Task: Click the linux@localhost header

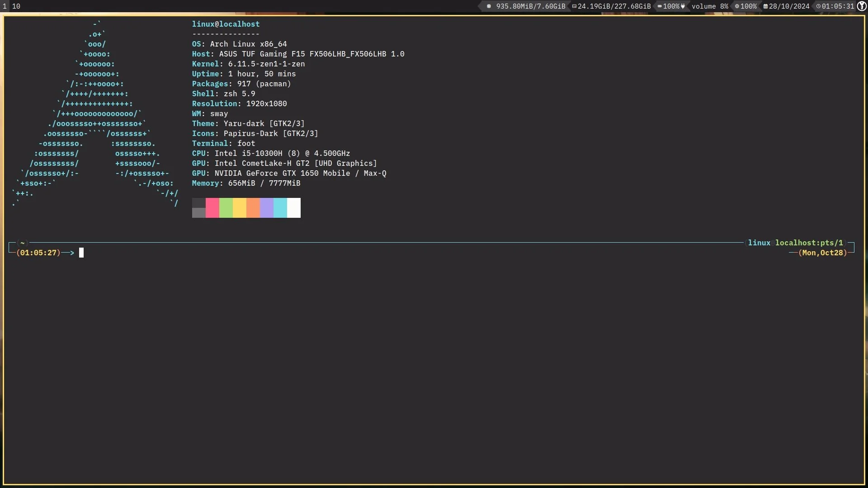Action: tap(226, 24)
